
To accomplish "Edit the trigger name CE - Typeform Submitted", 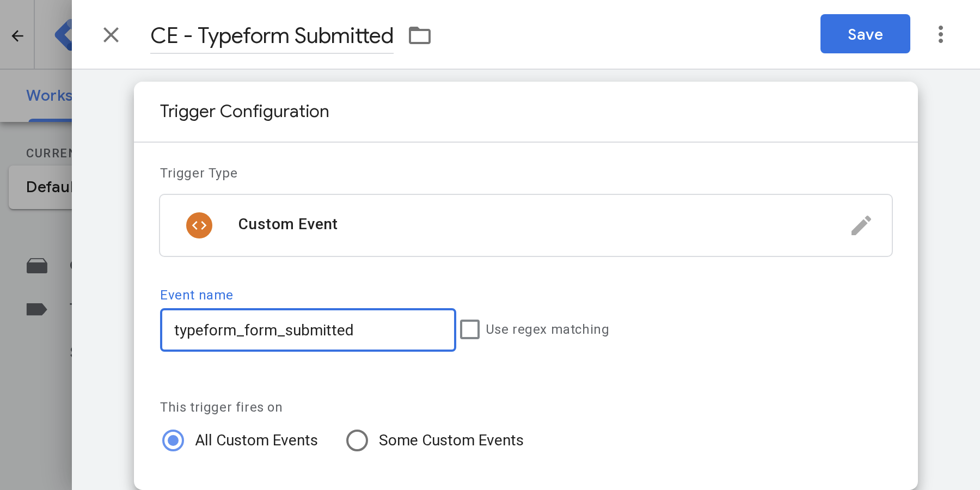I will click(x=272, y=36).
